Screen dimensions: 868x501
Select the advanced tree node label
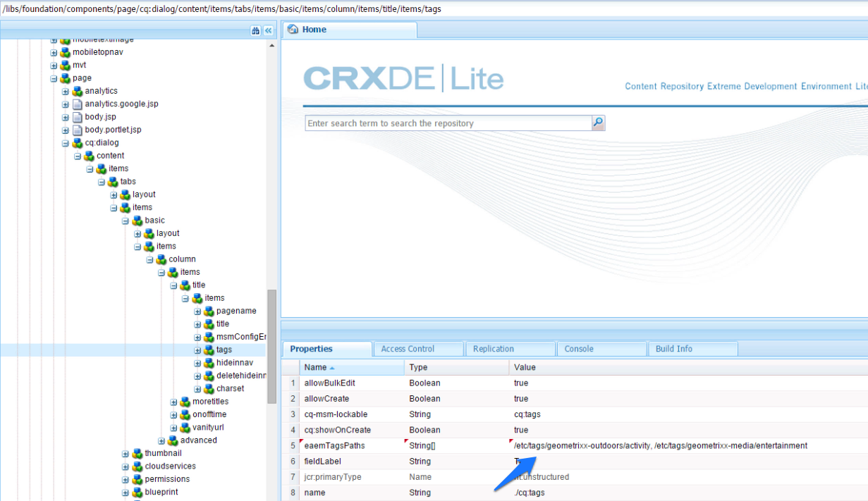click(199, 440)
